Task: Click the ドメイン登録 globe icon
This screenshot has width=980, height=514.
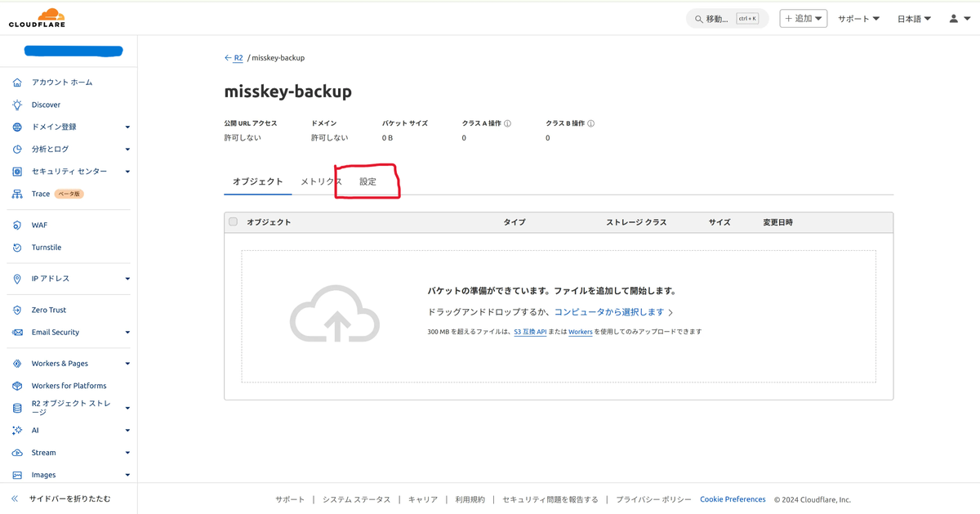Action: tap(17, 127)
